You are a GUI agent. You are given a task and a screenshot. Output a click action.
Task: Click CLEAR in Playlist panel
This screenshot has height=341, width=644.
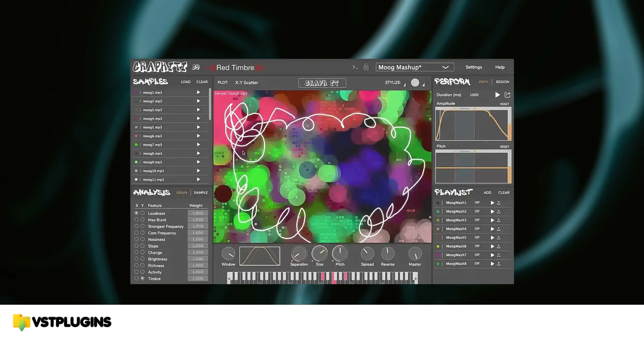[x=504, y=192]
